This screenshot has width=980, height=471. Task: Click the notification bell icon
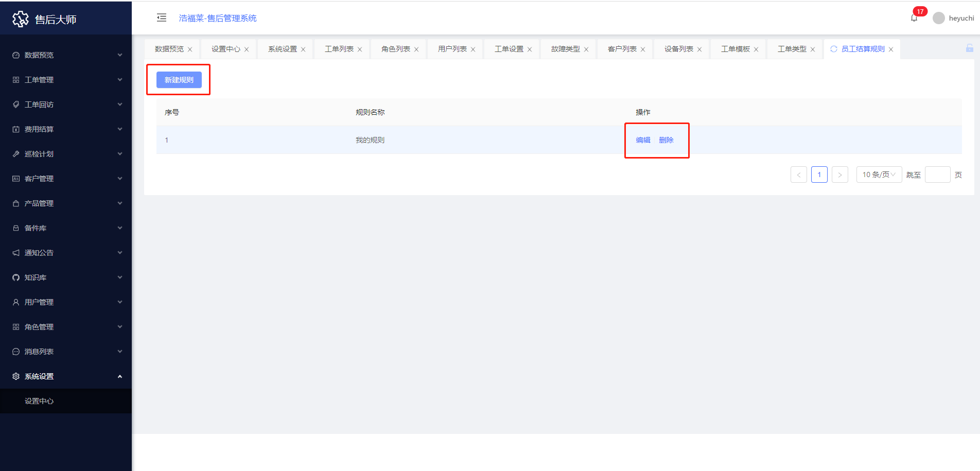point(914,19)
